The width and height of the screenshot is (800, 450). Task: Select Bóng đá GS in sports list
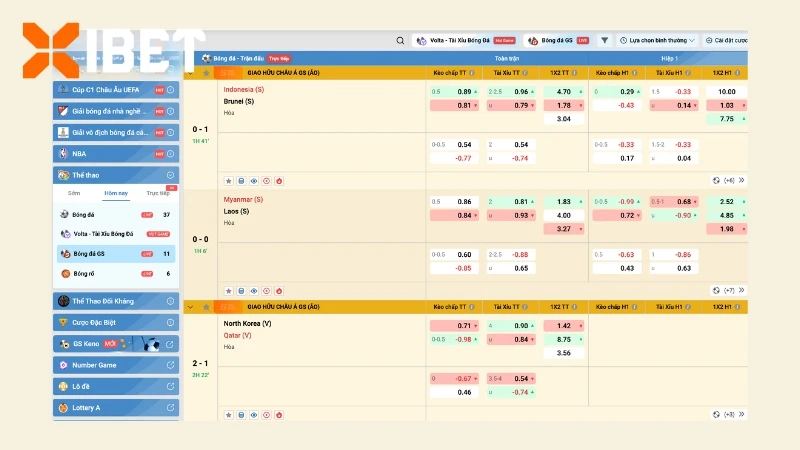116,254
